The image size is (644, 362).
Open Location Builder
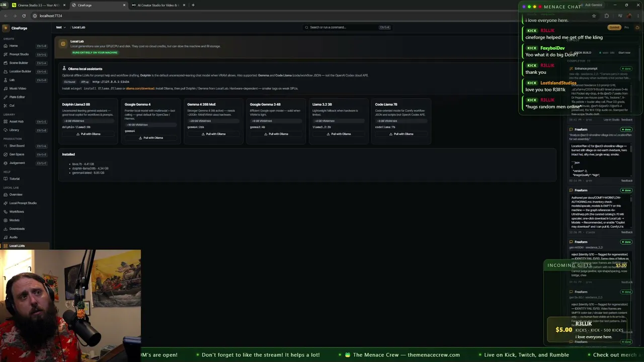pyautogui.click(x=24, y=71)
